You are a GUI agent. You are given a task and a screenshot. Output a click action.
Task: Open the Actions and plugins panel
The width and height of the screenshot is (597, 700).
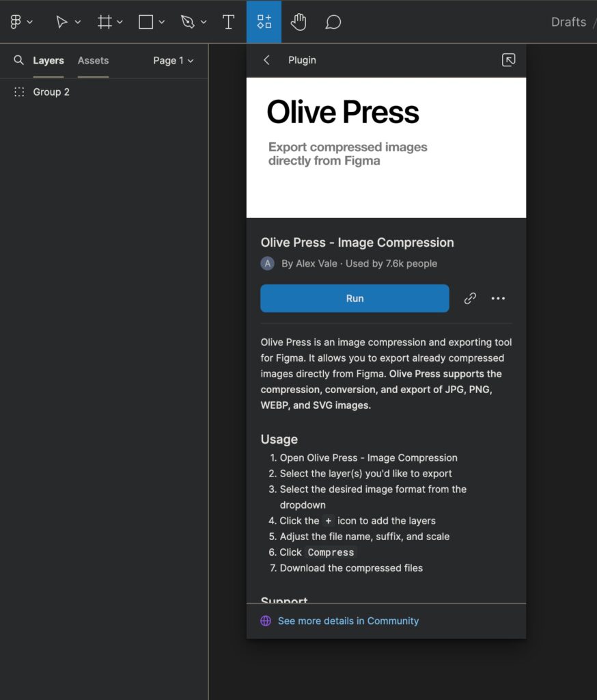click(x=264, y=21)
